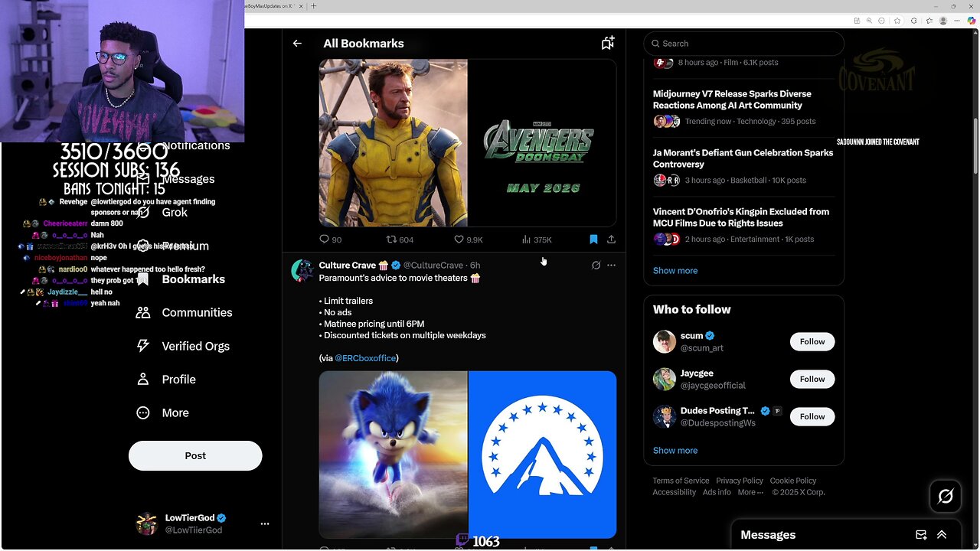Open the browser favorites list icon
Viewport: 980px width, 551px height.
pos(929,21)
